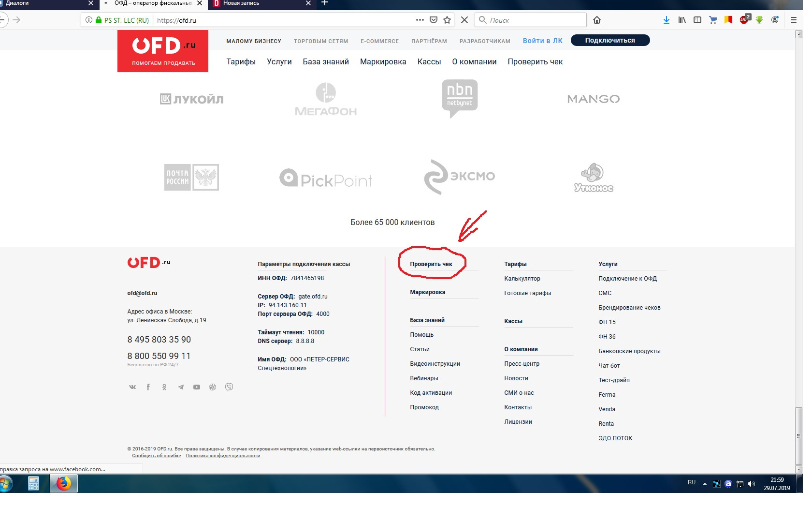Image resolution: width=812 pixels, height=508 pixels.
Task: Click the browser home button
Action: (597, 20)
